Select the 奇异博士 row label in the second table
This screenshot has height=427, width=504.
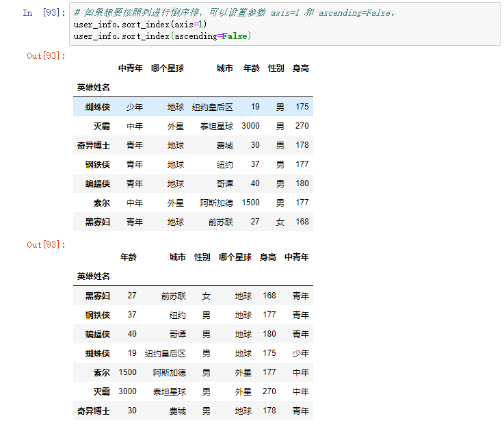[x=94, y=411]
